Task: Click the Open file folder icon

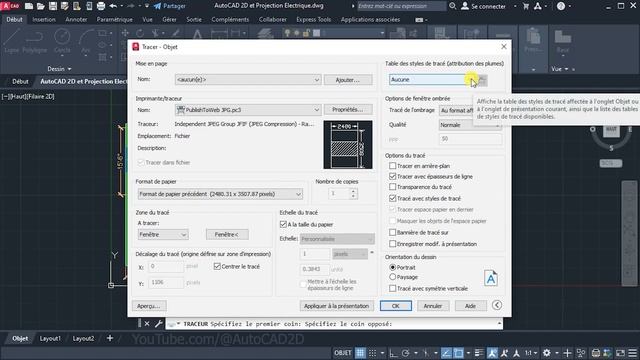Action: coord(41,6)
